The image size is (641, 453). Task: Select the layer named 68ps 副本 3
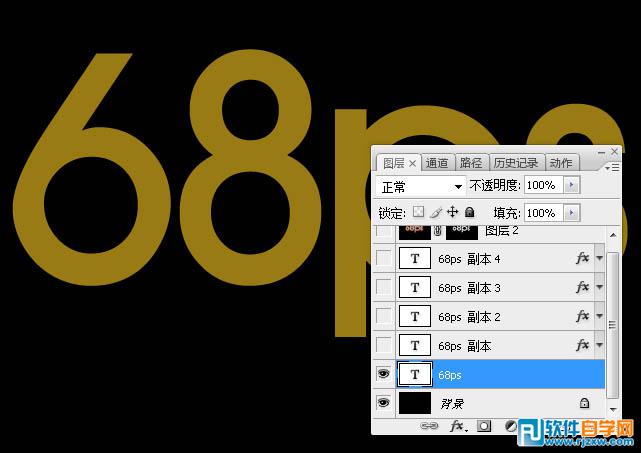(x=469, y=288)
